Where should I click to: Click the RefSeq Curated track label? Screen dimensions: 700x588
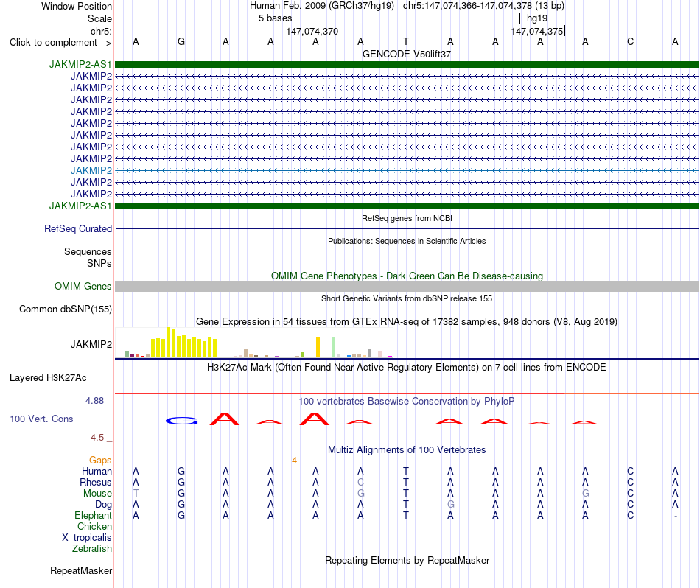(x=78, y=228)
